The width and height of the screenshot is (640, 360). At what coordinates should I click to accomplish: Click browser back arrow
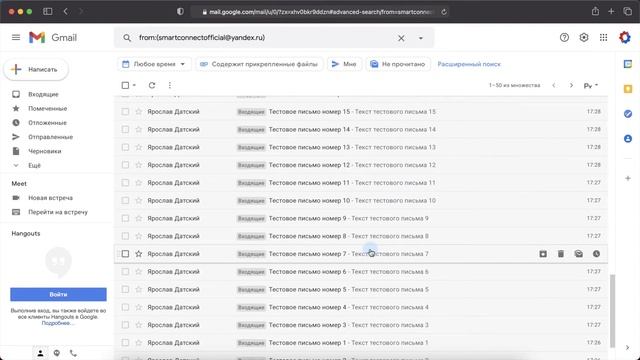pos(65,11)
